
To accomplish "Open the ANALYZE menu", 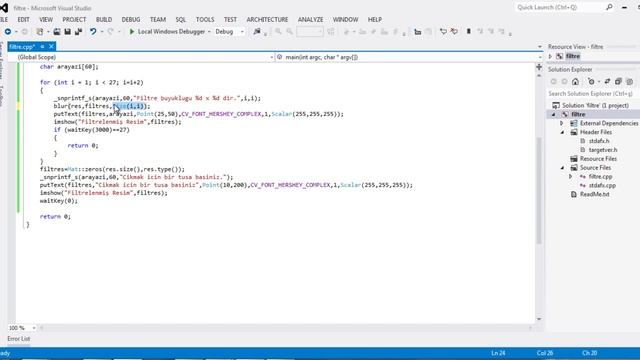I will 310,20.
